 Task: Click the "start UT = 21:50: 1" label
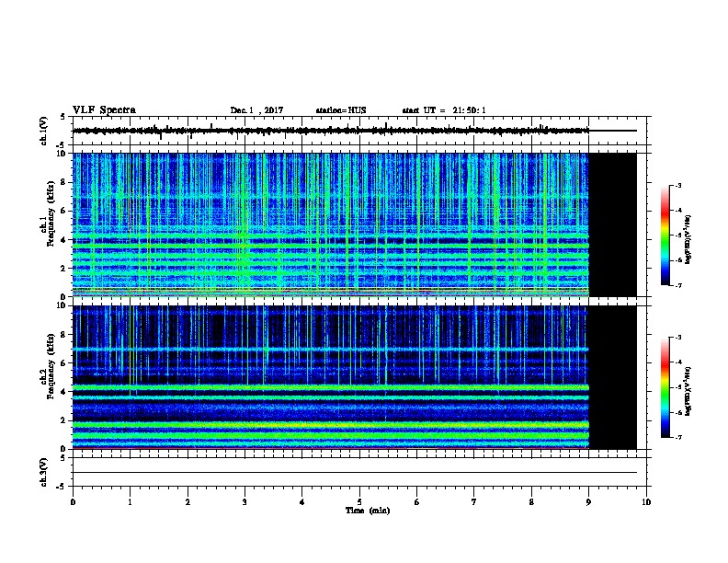click(444, 110)
